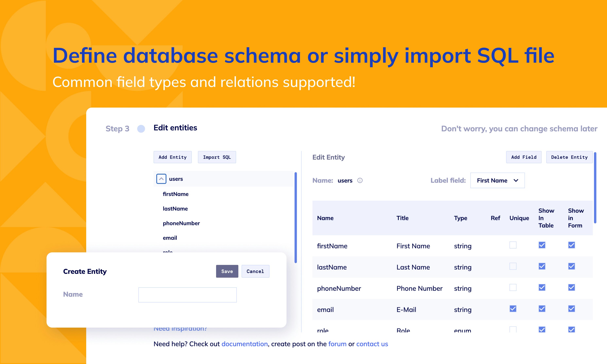Click the phoneNumber name cell in table

[x=339, y=288]
